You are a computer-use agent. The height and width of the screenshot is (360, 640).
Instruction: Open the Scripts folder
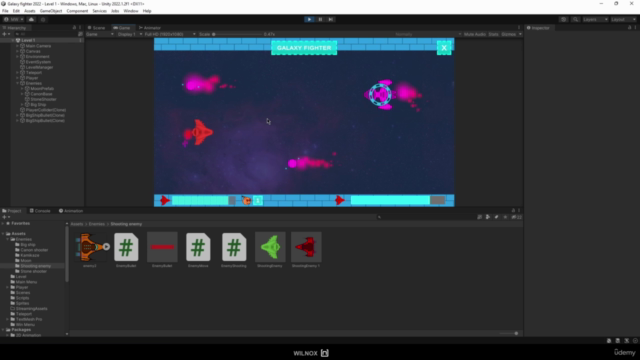pyautogui.click(x=22, y=298)
